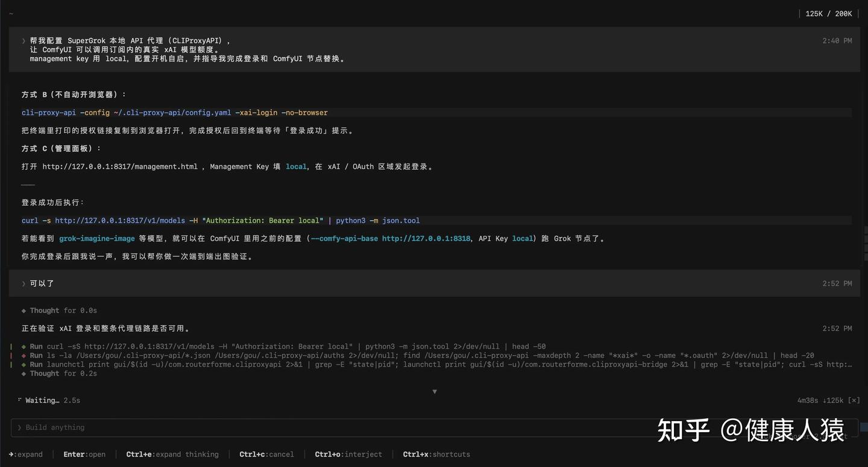868x467 pixels.
Task: Click the http://127.0.0.1:8318 comfy-api-base URL
Action: pos(426,238)
